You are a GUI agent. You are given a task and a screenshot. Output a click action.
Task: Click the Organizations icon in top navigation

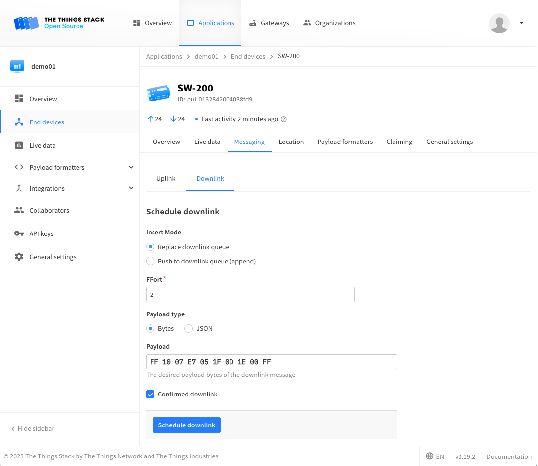[307, 23]
